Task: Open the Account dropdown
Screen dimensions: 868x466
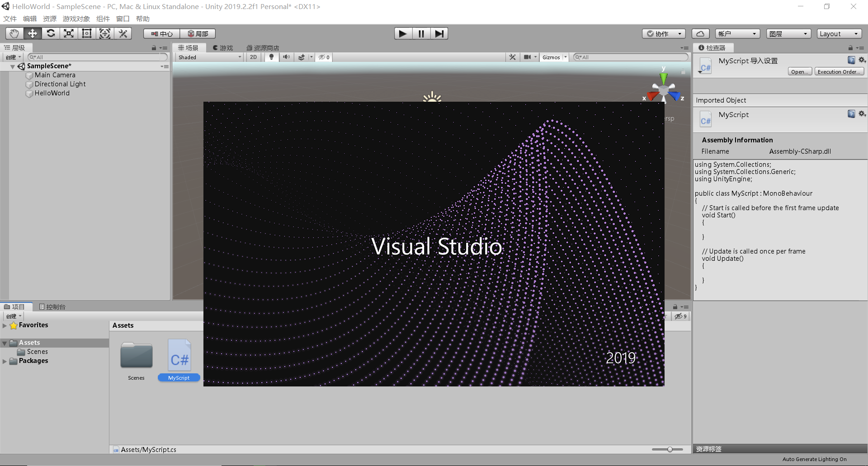Action: (x=737, y=34)
